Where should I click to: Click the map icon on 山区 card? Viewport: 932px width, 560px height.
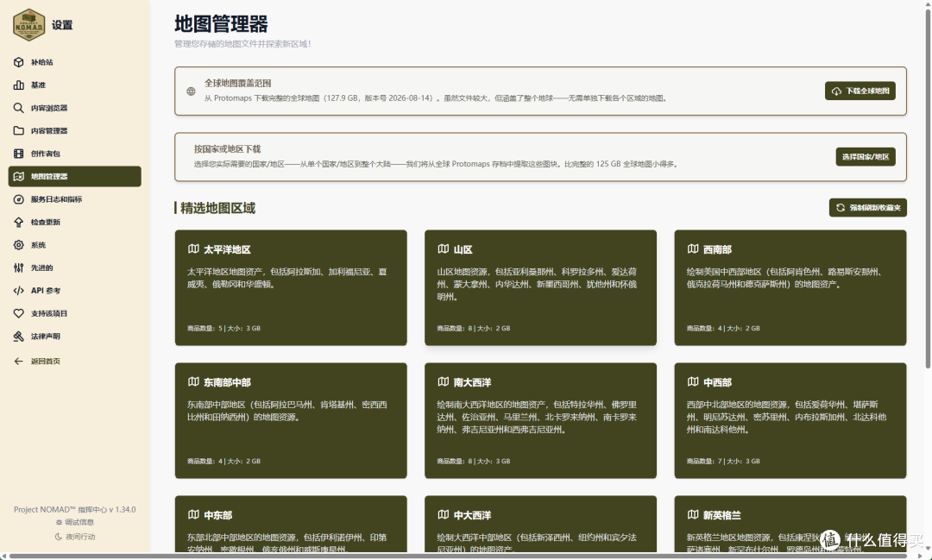tap(443, 249)
